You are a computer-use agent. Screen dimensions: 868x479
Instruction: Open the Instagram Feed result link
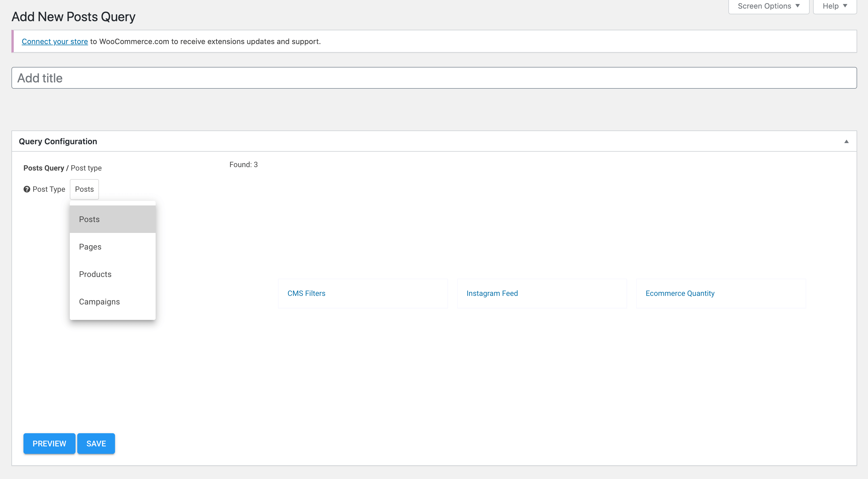pyautogui.click(x=492, y=293)
